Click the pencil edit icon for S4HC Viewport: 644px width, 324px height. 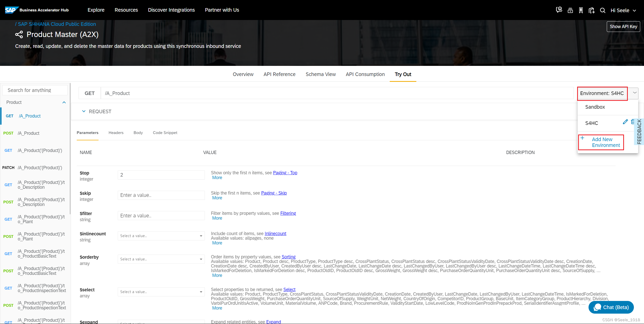625,122
